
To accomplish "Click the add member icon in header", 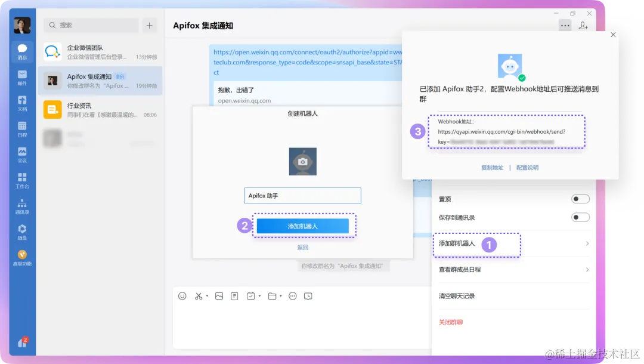I will [x=583, y=26].
